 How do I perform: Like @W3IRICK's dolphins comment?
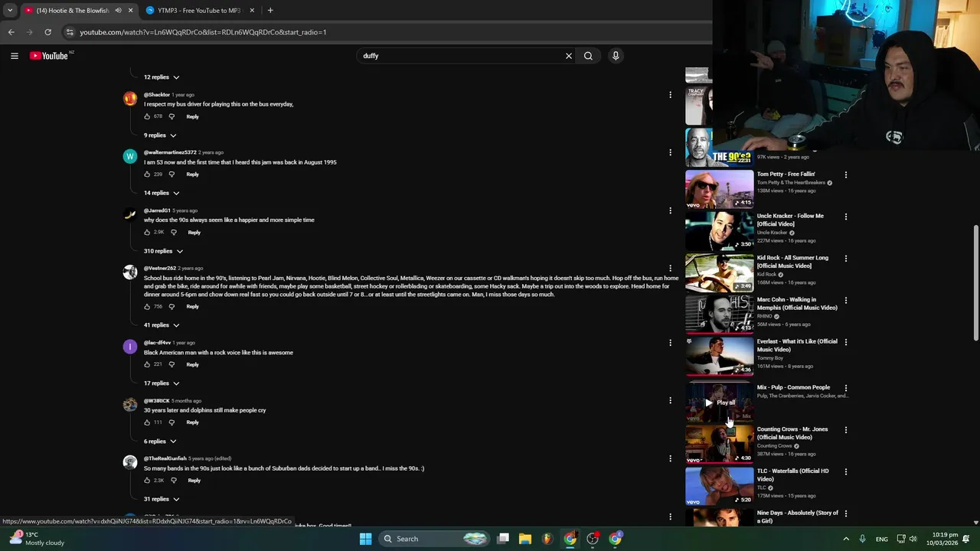pyautogui.click(x=147, y=422)
